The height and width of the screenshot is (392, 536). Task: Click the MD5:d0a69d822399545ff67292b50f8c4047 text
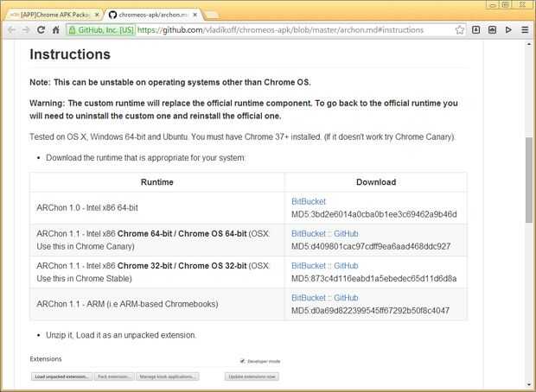coord(370,310)
